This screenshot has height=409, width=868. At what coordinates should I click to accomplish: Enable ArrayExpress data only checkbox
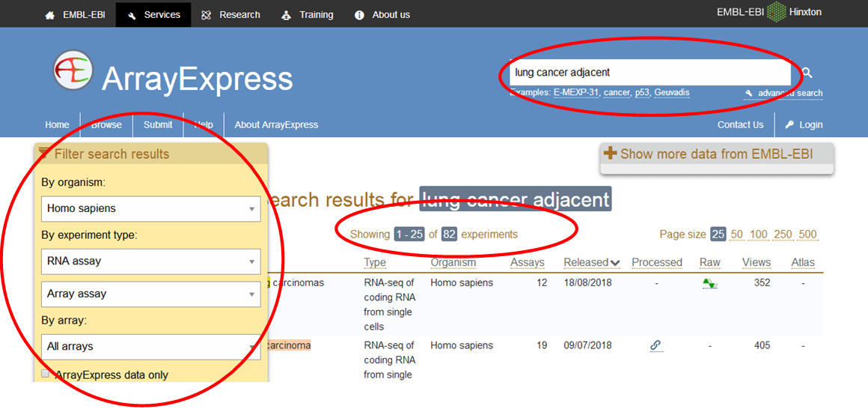(x=46, y=374)
